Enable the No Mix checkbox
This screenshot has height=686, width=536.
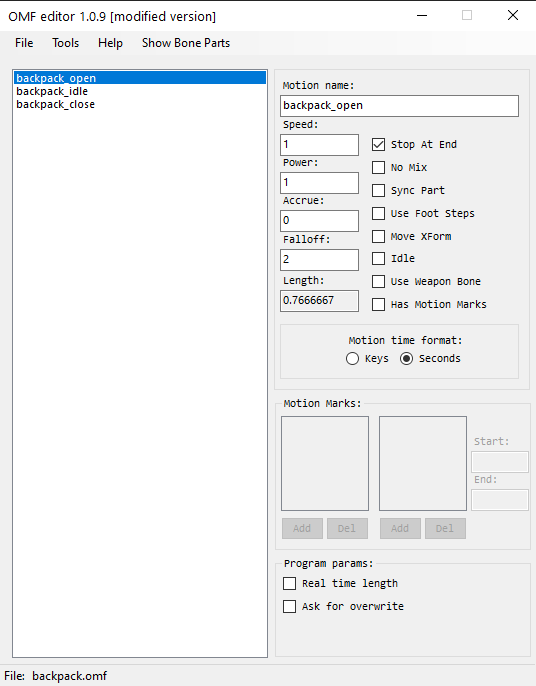[378, 168]
